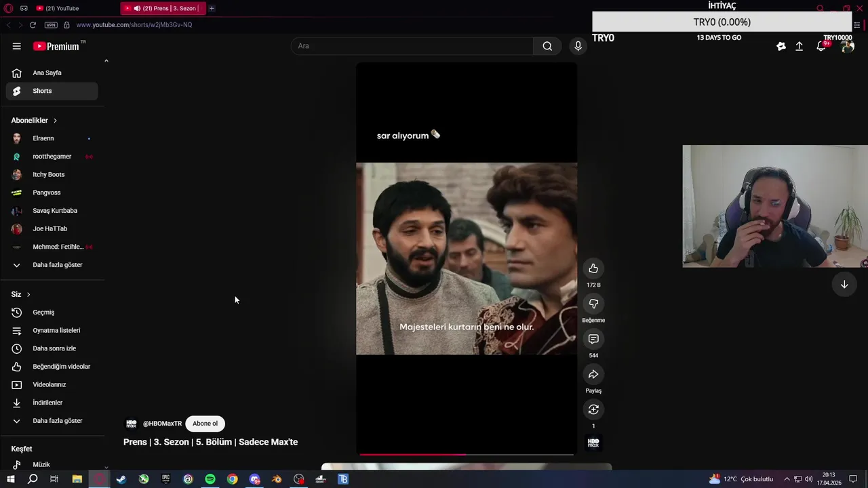Expand Daha fazla göster under Abonelikler
The image size is (868, 488).
52,265
